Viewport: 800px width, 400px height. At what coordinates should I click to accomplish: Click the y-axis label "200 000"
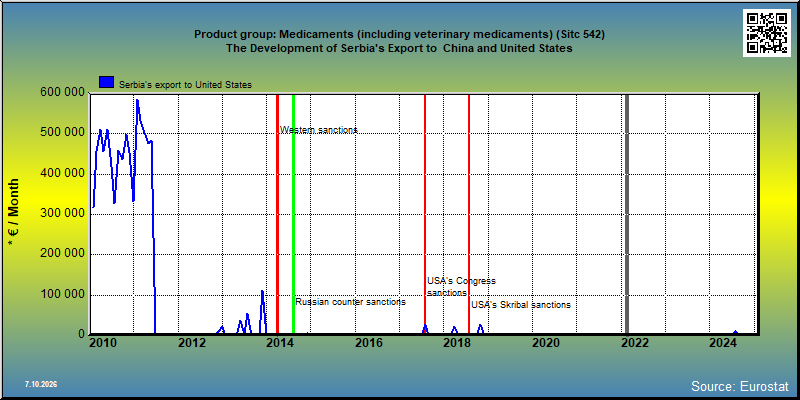coord(62,254)
